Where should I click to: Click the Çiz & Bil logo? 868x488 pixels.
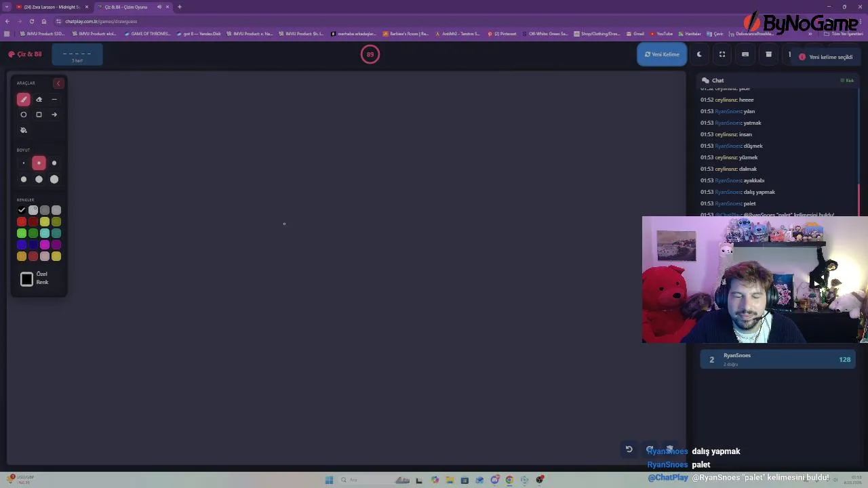coord(25,54)
